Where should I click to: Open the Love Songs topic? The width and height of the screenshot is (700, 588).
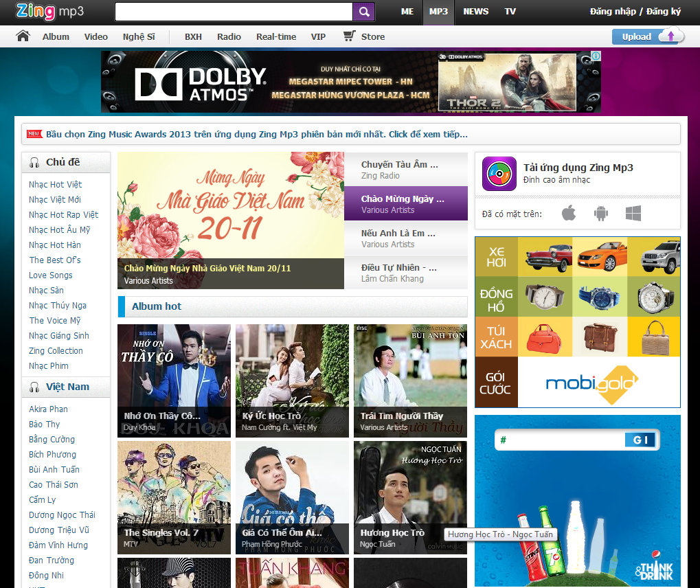coord(50,275)
